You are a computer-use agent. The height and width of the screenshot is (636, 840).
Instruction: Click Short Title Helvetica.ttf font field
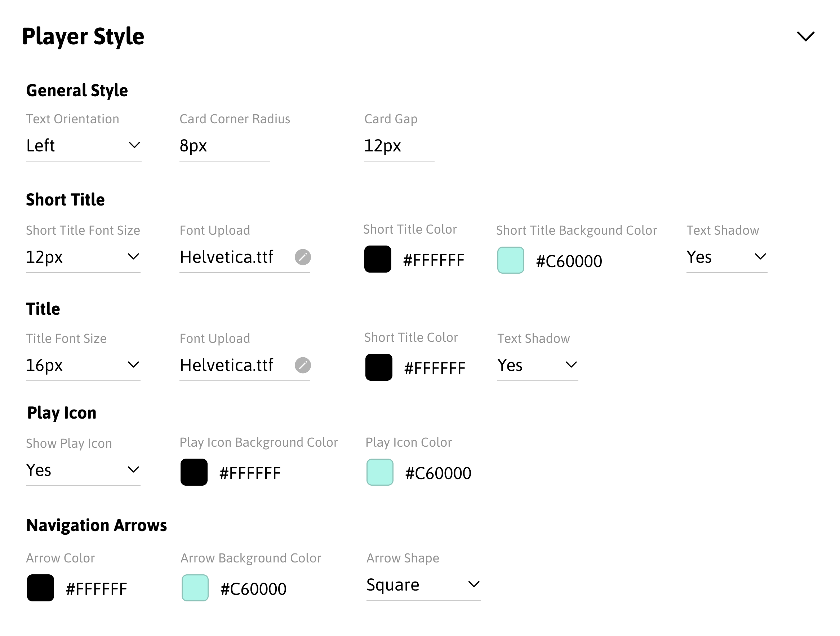point(245,257)
